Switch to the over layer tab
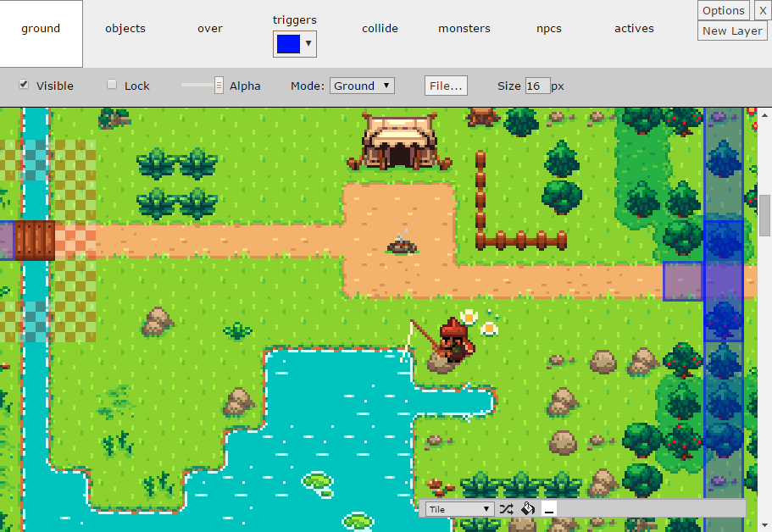The height and width of the screenshot is (532, 772). coord(210,29)
